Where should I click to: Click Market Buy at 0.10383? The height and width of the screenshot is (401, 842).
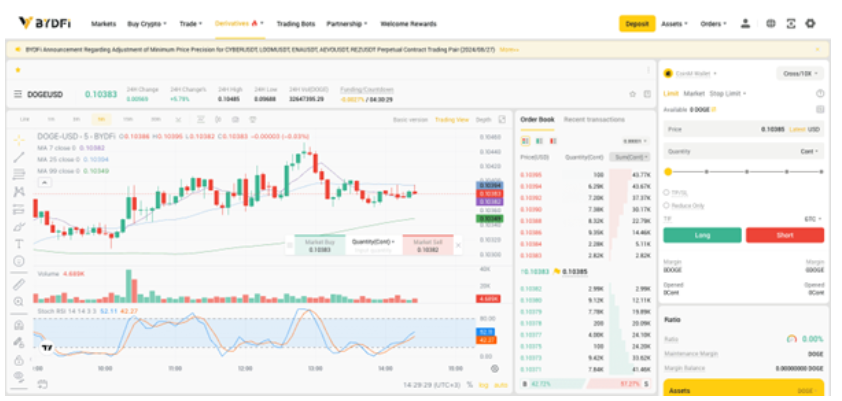pyautogui.click(x=320, y=245)
